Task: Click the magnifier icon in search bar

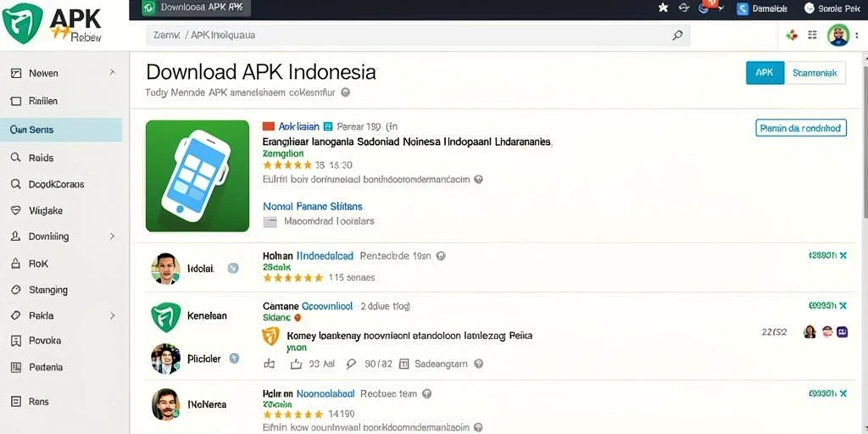Action: coord(677,36)
